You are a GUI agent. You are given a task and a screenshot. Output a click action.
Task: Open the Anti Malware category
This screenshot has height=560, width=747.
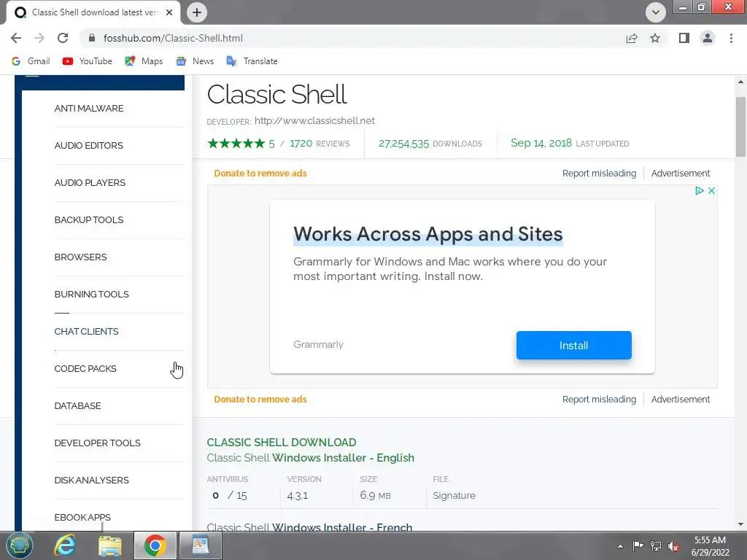[x=89, y=109]
